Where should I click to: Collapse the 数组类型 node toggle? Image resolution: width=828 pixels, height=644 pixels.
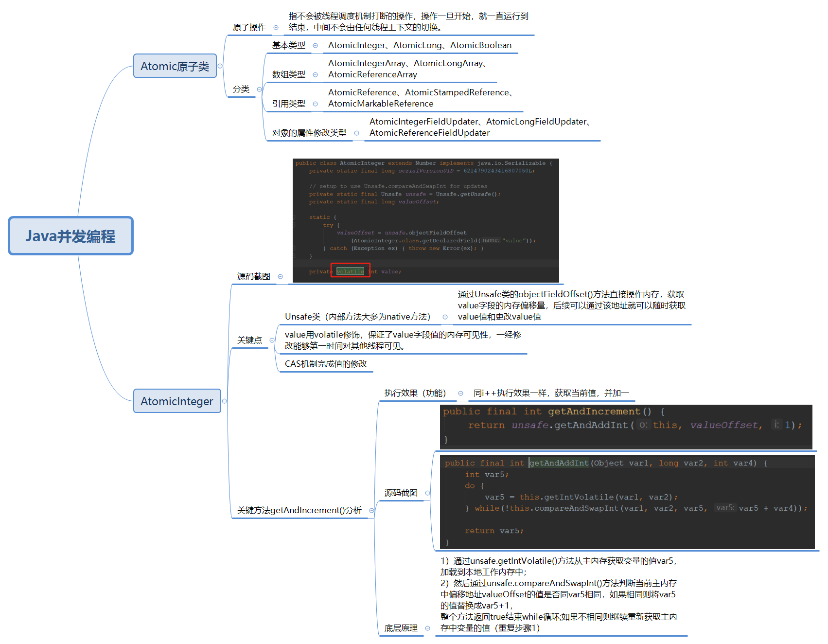click(316, 75)
